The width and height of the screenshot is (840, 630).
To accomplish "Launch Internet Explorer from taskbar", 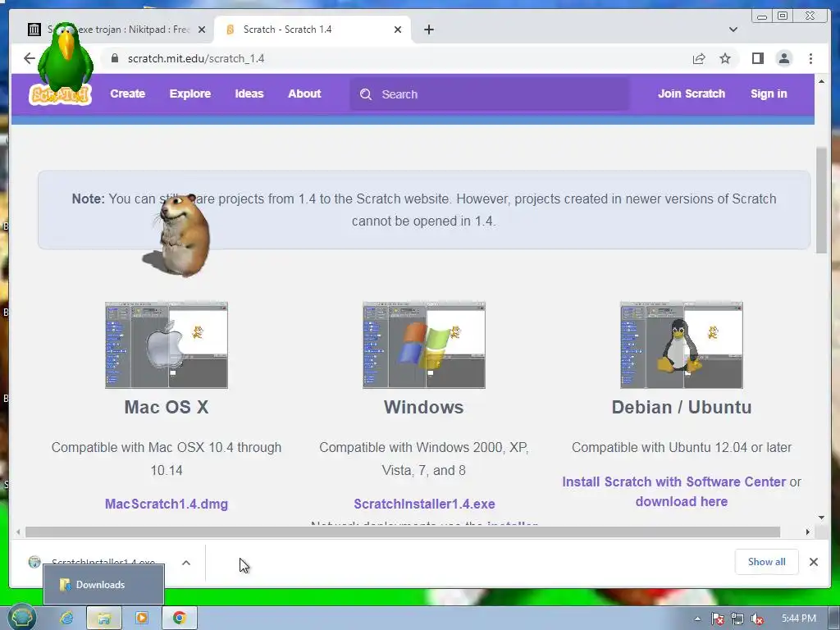I will pyautogui.click(x=66, y=618).
